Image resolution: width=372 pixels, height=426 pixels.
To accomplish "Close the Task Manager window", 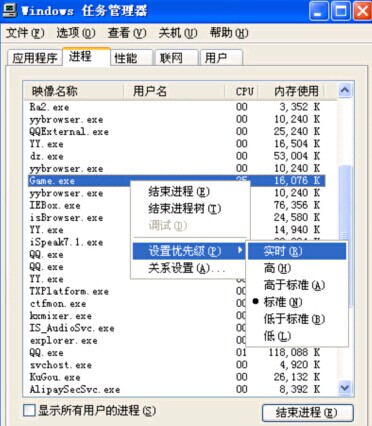I will point(363,11).
